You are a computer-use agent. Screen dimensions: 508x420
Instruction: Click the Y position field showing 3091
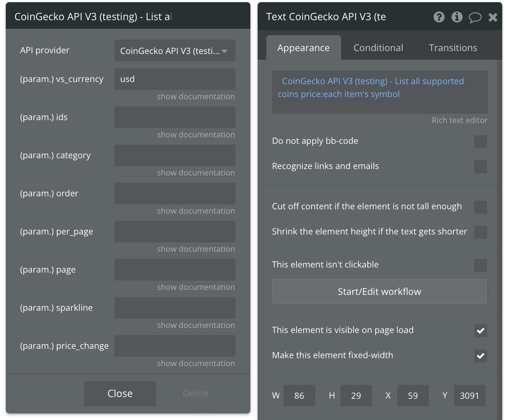(470, 396)
